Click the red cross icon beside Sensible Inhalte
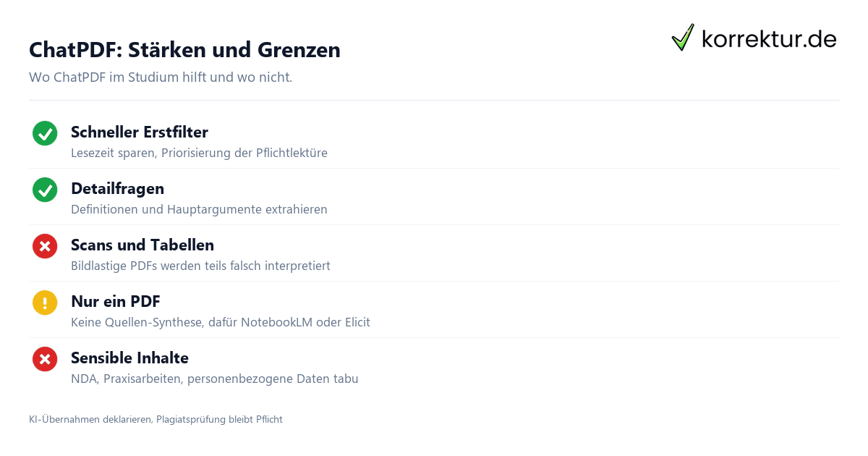 pos(45,359)
